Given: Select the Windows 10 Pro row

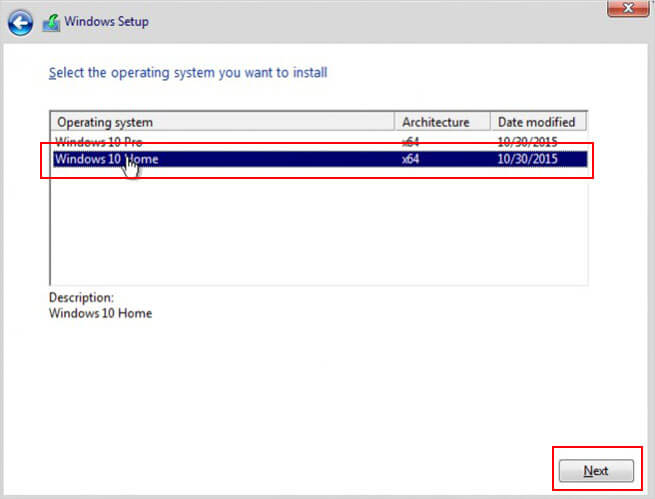Looking at the screenshot, I should (320, 142).
